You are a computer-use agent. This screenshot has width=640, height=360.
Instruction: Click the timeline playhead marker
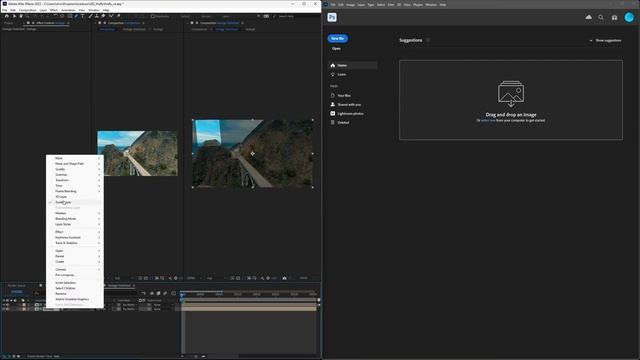pos(182,294)
